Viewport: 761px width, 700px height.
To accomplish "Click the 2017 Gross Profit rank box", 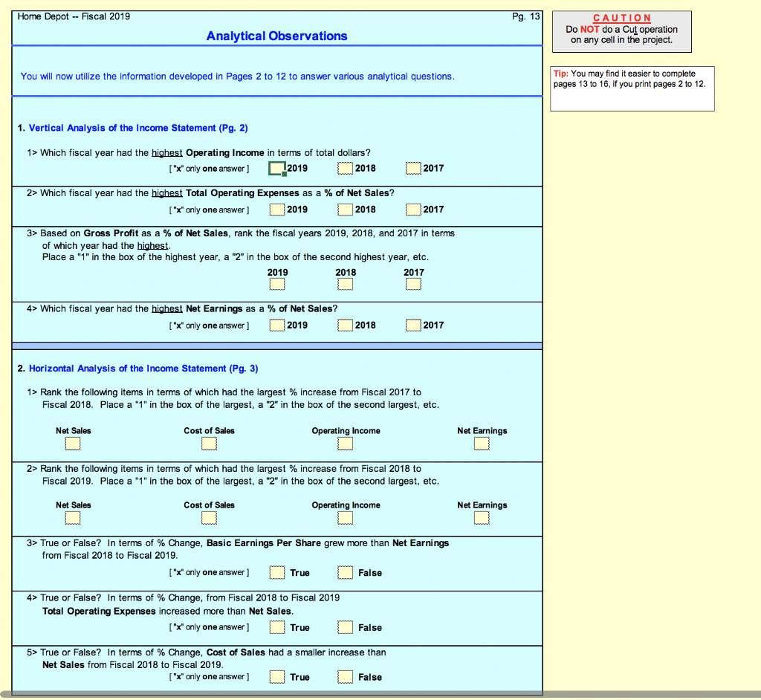I will pos(414,283).
